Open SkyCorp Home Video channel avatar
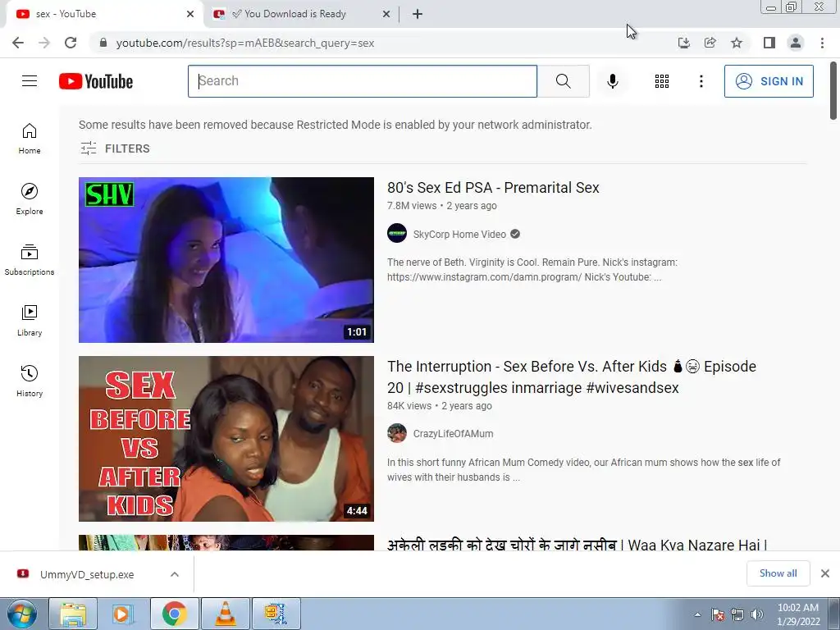This screenshot has width=840, height=630. pos(397,234)
